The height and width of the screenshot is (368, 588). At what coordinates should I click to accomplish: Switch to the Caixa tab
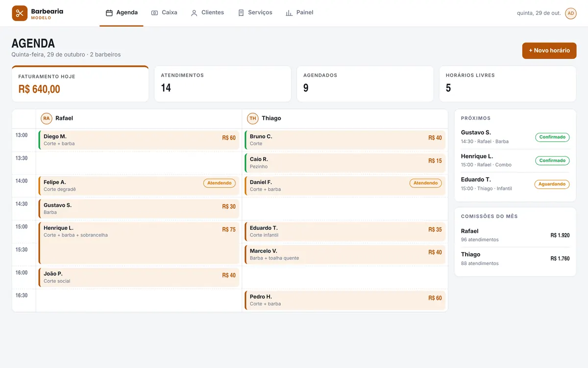[164, 13]
